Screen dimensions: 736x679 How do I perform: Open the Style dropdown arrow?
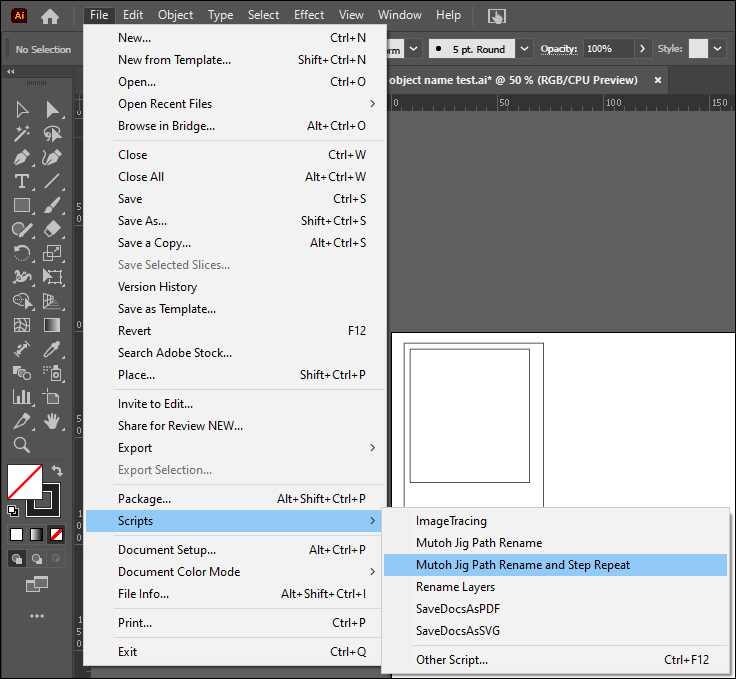717,49
